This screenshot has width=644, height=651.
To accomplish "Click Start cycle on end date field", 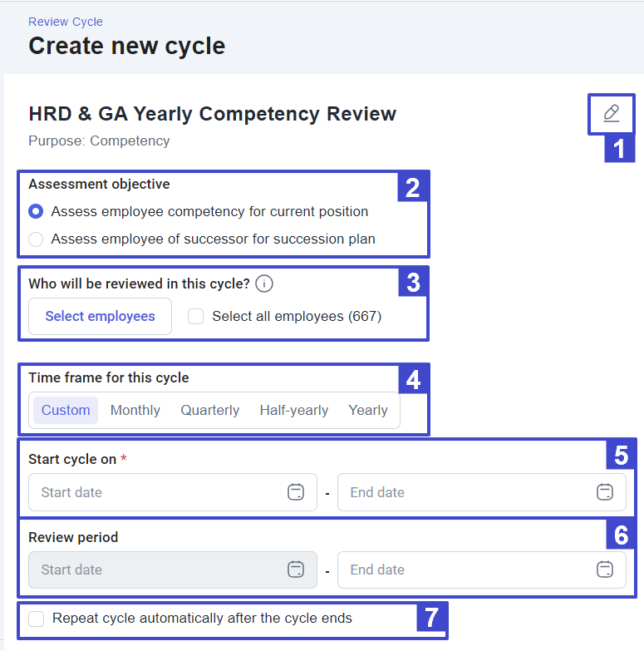I will click(465, 492).
